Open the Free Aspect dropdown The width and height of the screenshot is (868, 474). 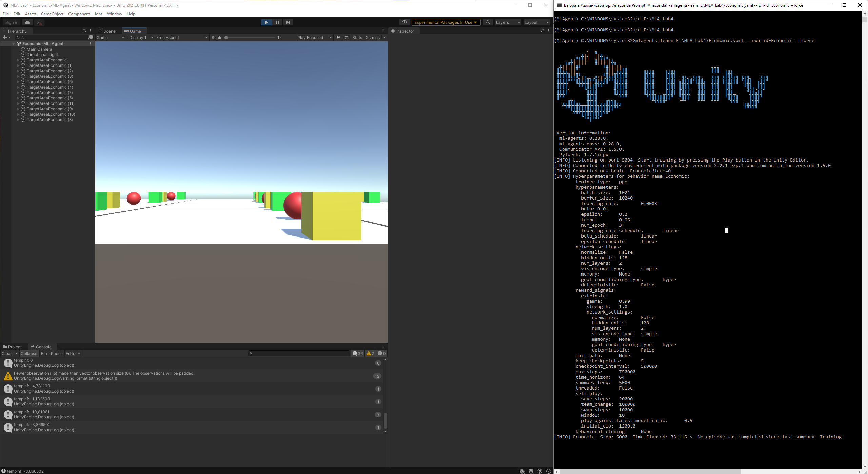(181, 37)
